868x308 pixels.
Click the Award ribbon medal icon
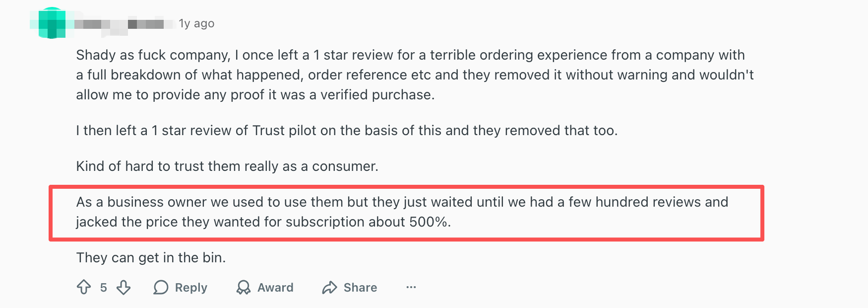pos(244,287)
